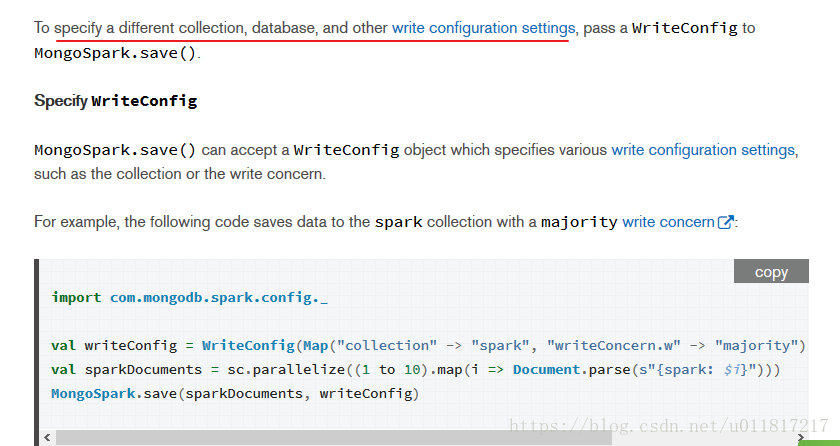Click the inline 'spark' code word before 'collection'
This screenshot has height=446, width=840.
(399, 222)
